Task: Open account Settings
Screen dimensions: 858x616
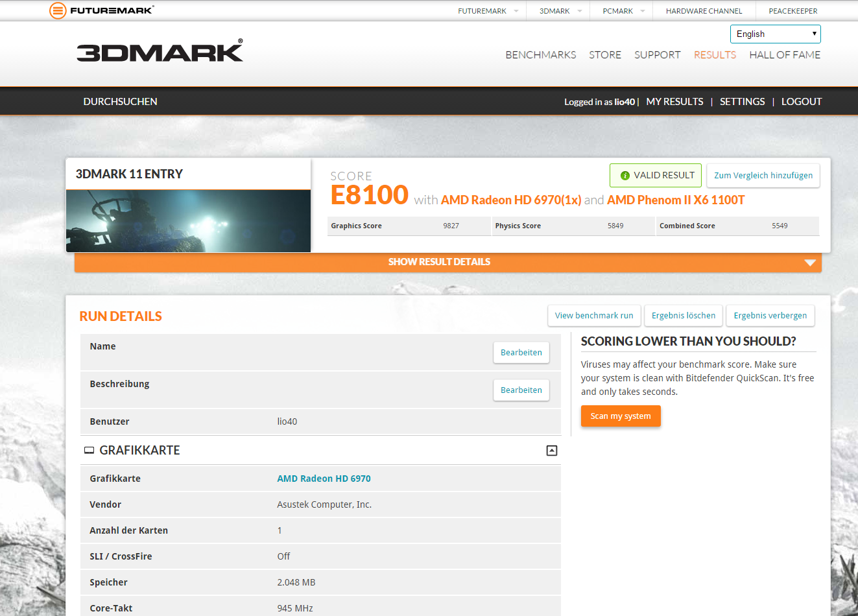Action: point(742,102)
